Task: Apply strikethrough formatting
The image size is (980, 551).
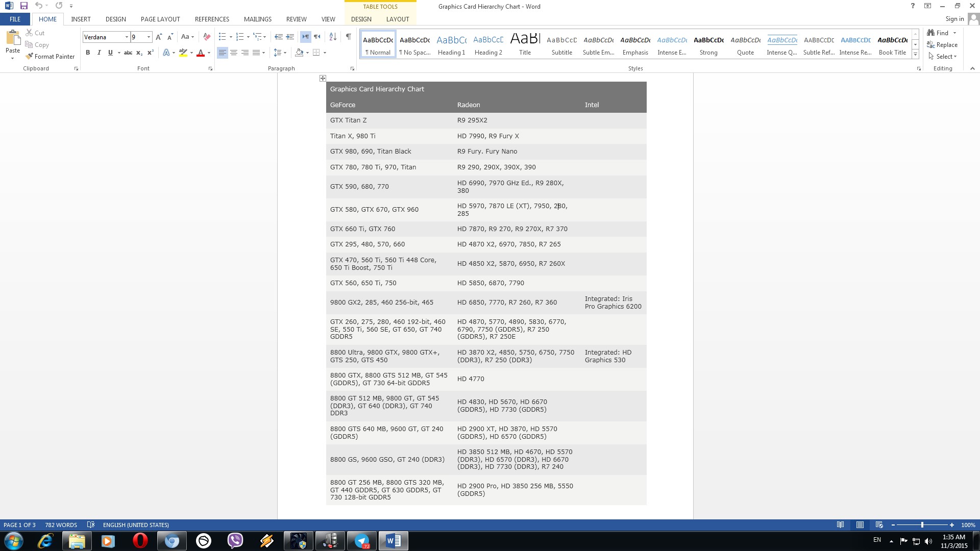Action: pos(128,53)
